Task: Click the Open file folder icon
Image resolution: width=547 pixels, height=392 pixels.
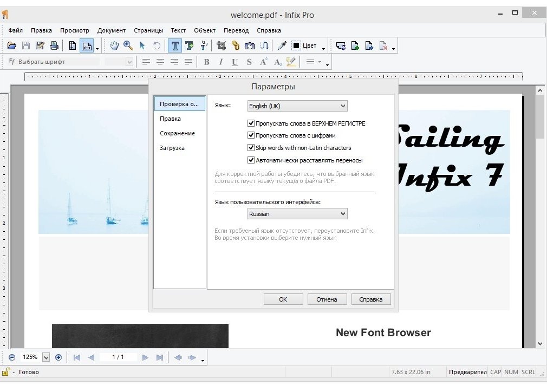Action: point(11,45)
